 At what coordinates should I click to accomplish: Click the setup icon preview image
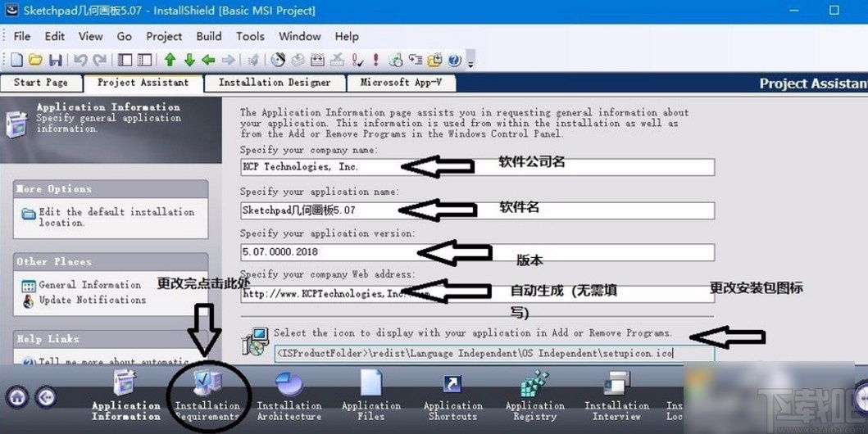(255, 343)
